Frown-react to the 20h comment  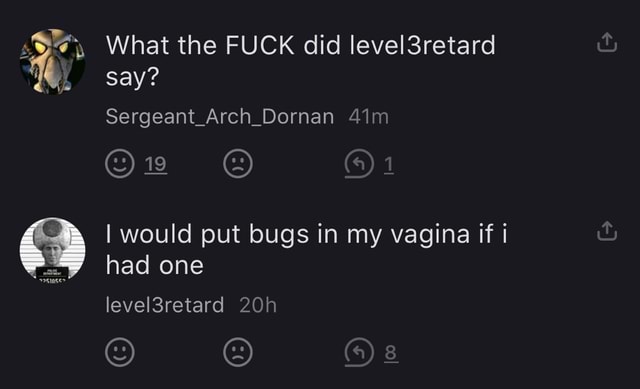coord(238,352)
